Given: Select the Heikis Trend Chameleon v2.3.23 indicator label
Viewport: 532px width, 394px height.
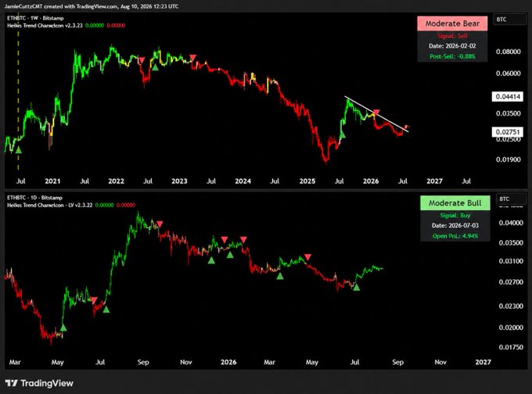Looking at the screenshot, I should point(45,26).
